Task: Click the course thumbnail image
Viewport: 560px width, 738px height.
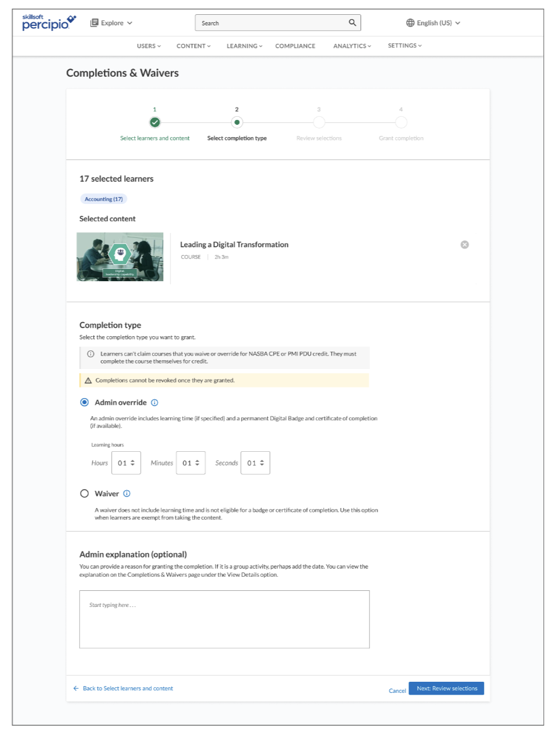Action: [120, 257]
